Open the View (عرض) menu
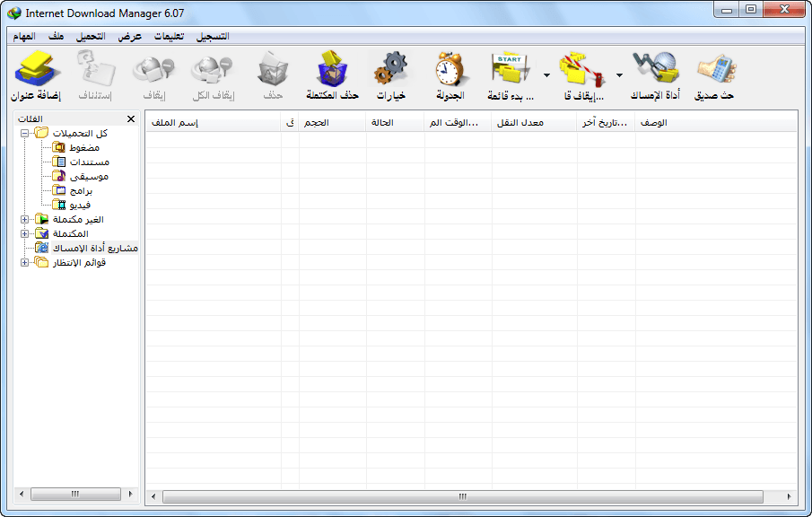The width and height of the screenshot is (812, 517). tap(129, 36)
